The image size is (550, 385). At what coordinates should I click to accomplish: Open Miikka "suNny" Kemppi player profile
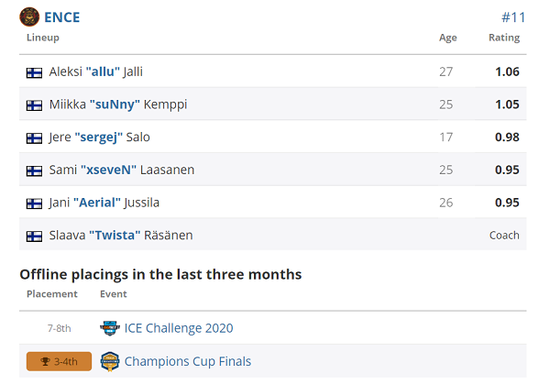click(x=118, y=104)
